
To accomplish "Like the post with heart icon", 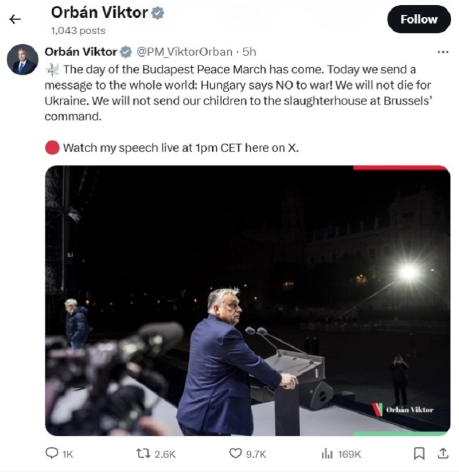I will pos(235,454).
